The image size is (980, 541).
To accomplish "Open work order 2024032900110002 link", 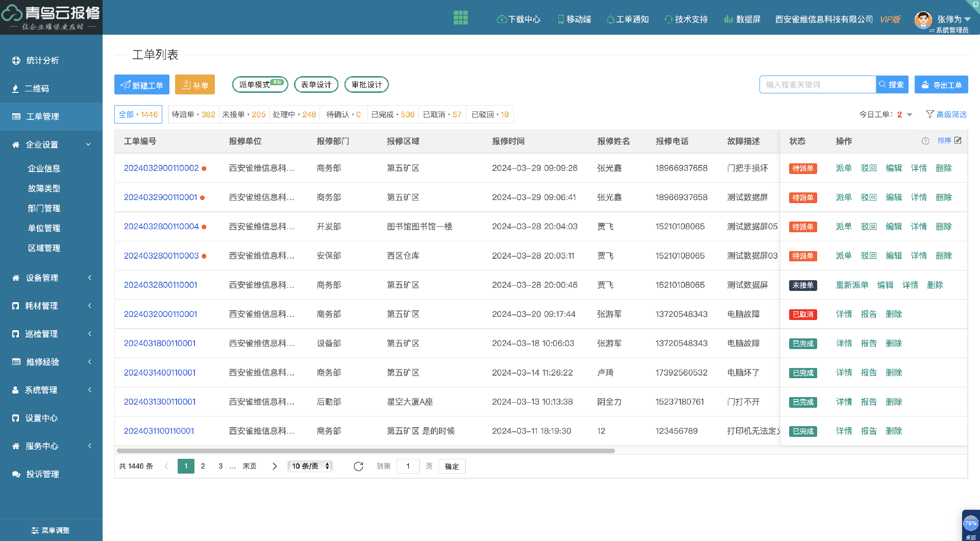I will point(161,168).
